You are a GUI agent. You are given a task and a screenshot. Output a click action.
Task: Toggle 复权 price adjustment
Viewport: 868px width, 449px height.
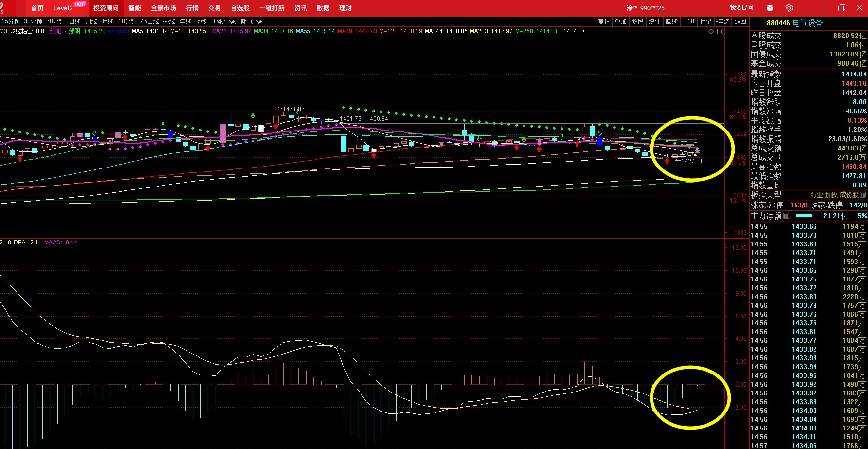pyautogui.click(x=604, y=21)
